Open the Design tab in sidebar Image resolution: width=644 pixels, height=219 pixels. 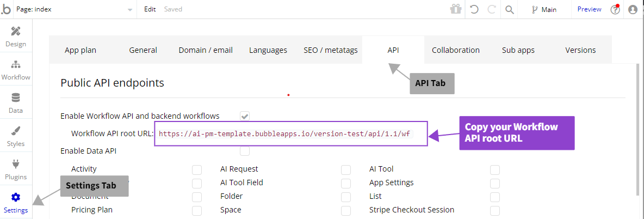[x=16, y=36]
